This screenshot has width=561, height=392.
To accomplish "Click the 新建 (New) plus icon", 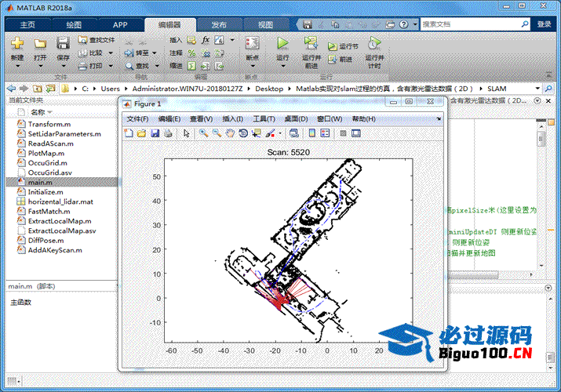I will point(16,43).
